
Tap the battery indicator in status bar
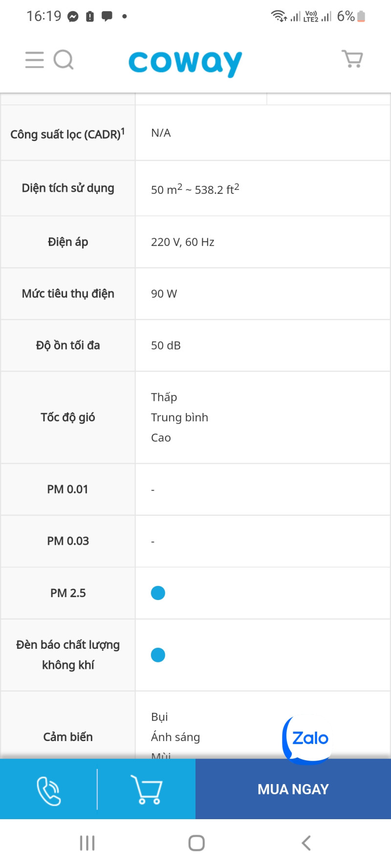click(x=361, y=17)
